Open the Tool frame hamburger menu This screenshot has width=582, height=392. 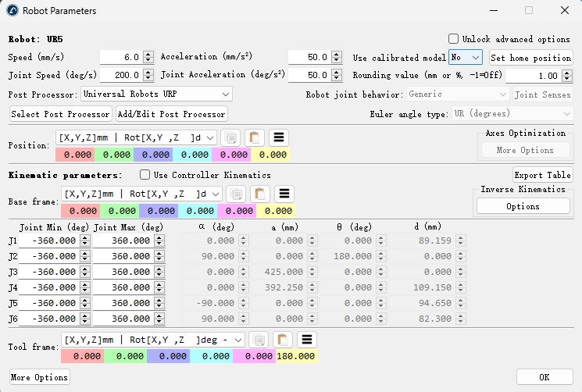[306, 340]
